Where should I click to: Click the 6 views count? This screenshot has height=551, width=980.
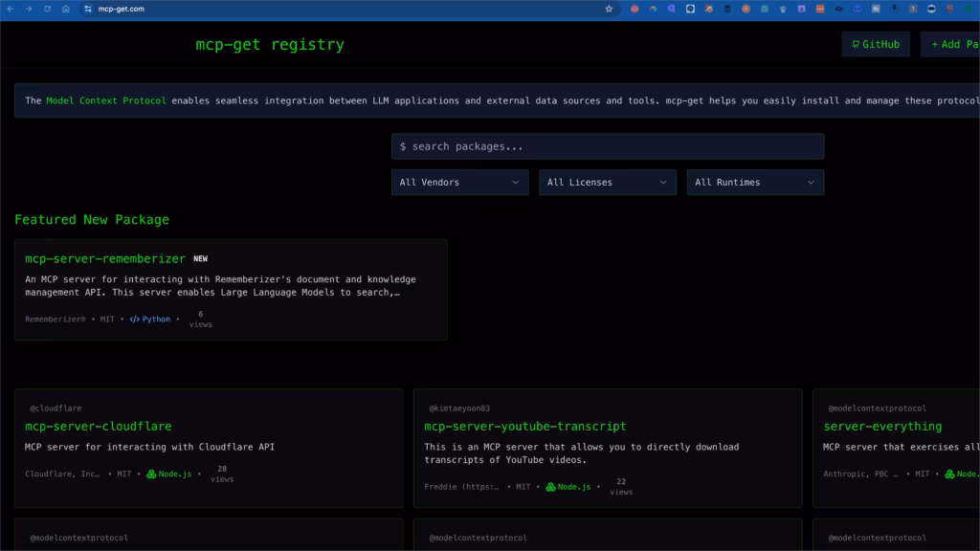pyautogui.click(x=201, y=320)
